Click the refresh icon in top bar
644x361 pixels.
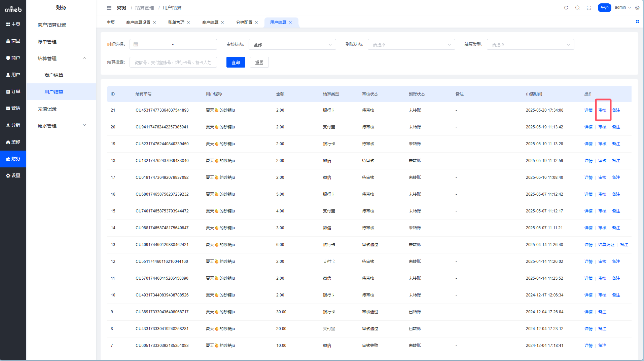tap(566, 8)
